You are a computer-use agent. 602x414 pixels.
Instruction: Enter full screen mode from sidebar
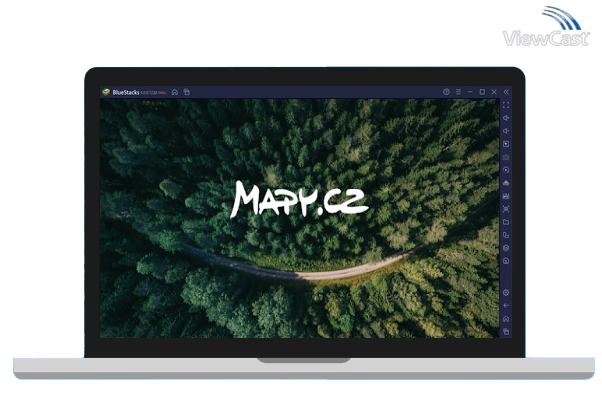pos(506,105)
